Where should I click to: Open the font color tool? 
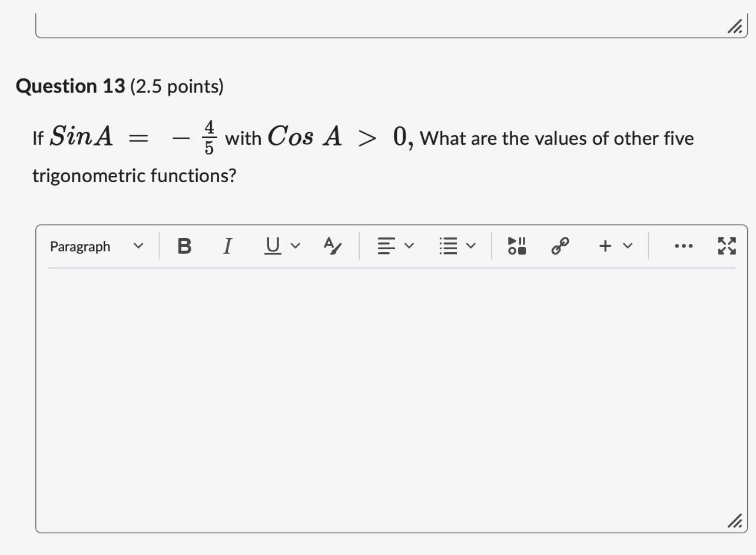point(331,246)
